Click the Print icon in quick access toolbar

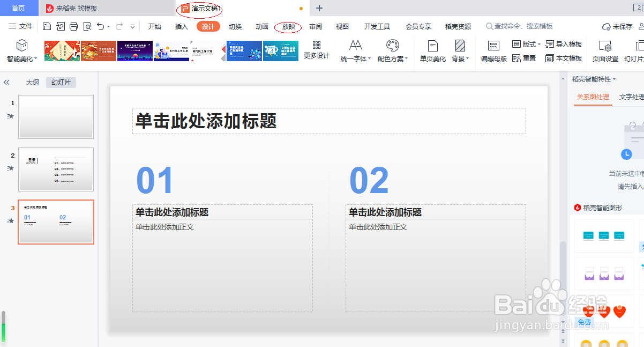tap(73, 26)
